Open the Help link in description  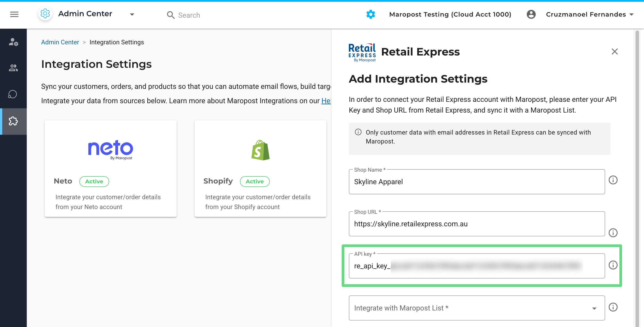pos(326,100)
